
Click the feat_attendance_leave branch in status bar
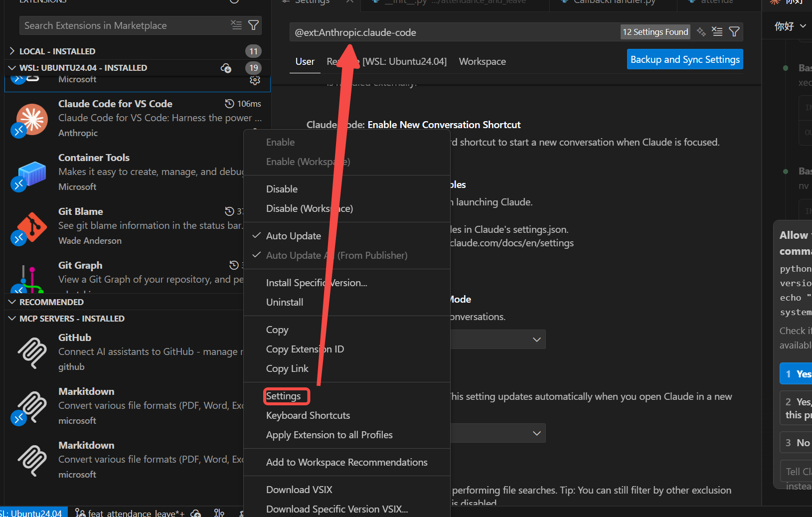(130, 513)
